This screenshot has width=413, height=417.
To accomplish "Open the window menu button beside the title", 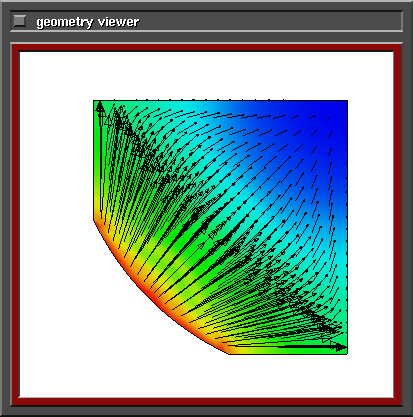I will (x=20, y=21).
